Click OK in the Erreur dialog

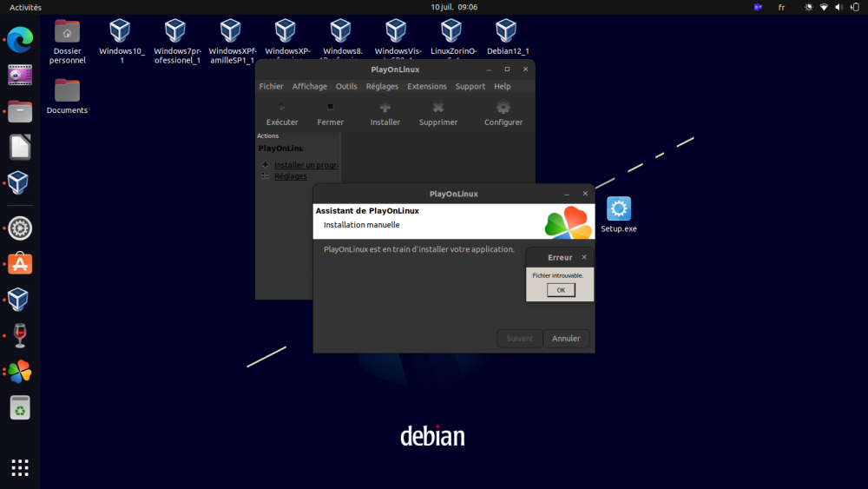pos(561,290)
